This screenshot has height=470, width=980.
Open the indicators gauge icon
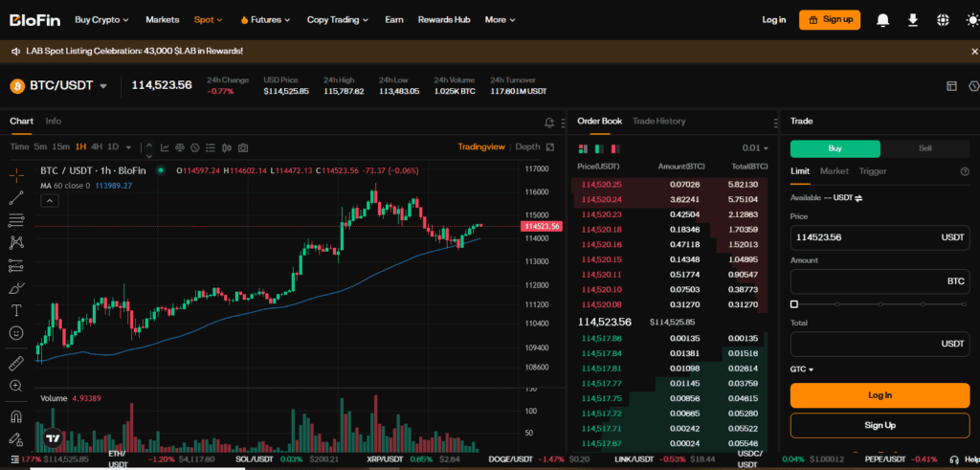[x=195, y=147]
